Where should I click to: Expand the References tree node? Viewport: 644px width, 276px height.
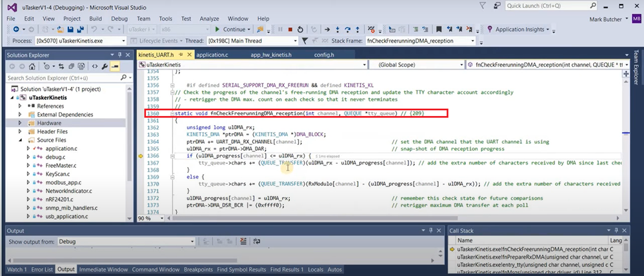20,106
